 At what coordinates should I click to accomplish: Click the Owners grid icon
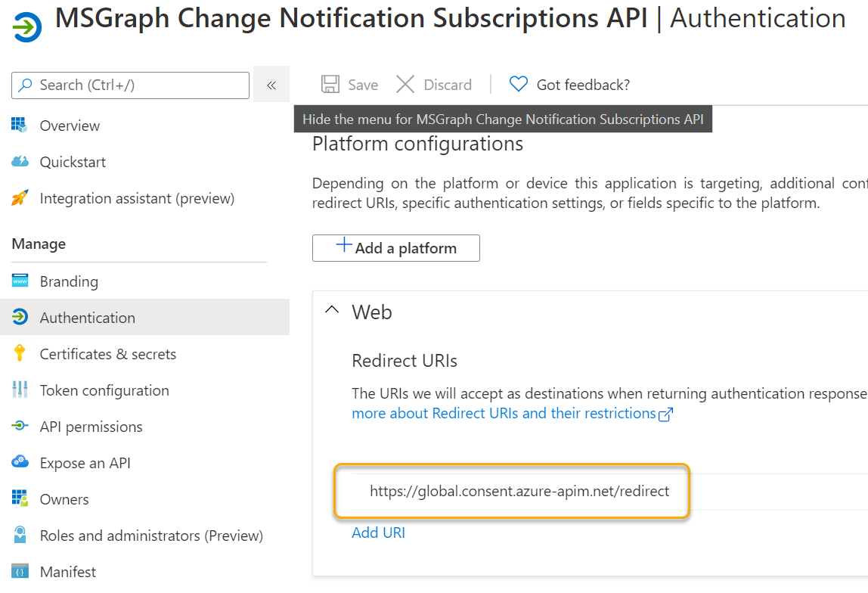click(20, 498)
